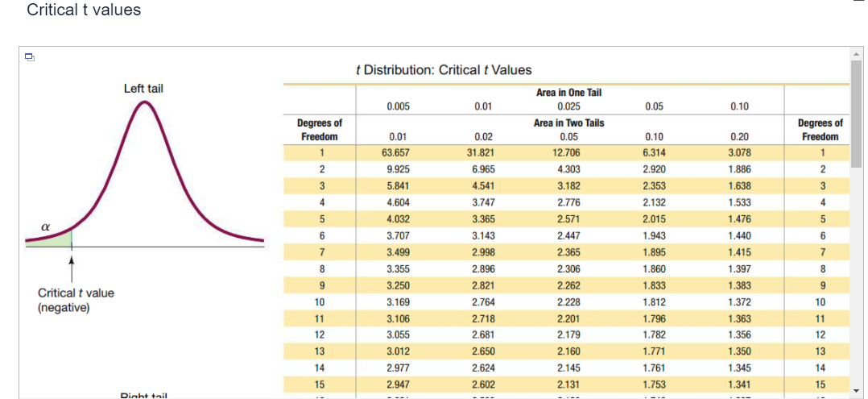The image size is (868, 399).
Task: Click the scrollbar down arrow
Action: (855, 389)
